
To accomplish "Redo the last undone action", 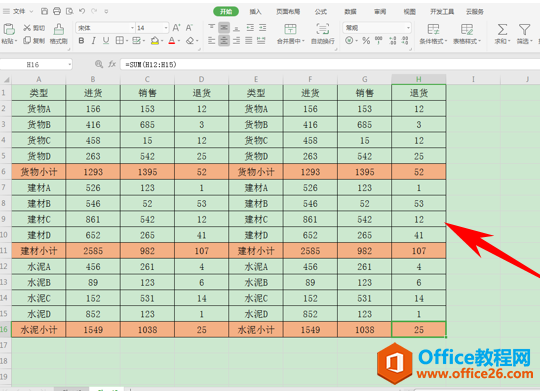I will [x=94, y=11].
